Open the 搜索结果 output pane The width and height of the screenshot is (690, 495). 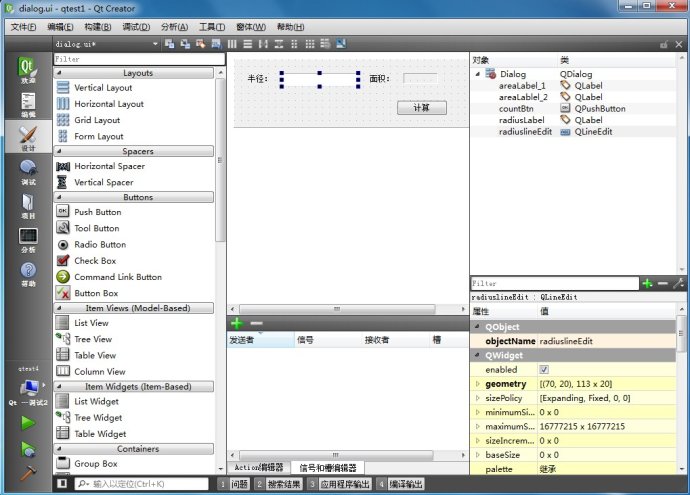click(x=279, y=484)
